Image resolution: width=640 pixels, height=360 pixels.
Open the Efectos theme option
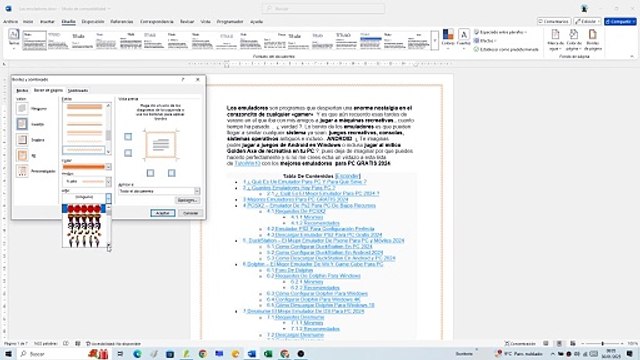[484, 41]
